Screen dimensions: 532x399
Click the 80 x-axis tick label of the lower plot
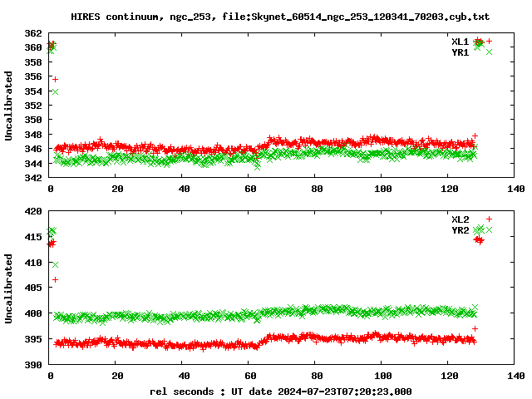pos(317,376)
